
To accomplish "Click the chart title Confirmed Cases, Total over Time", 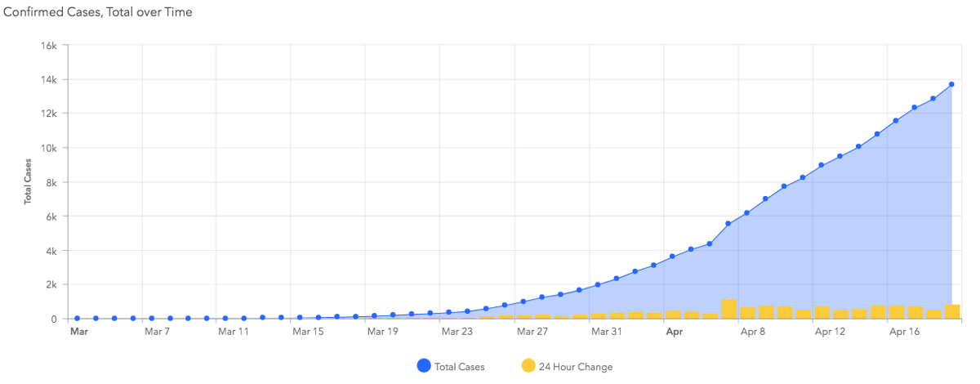I will point(98,12).
